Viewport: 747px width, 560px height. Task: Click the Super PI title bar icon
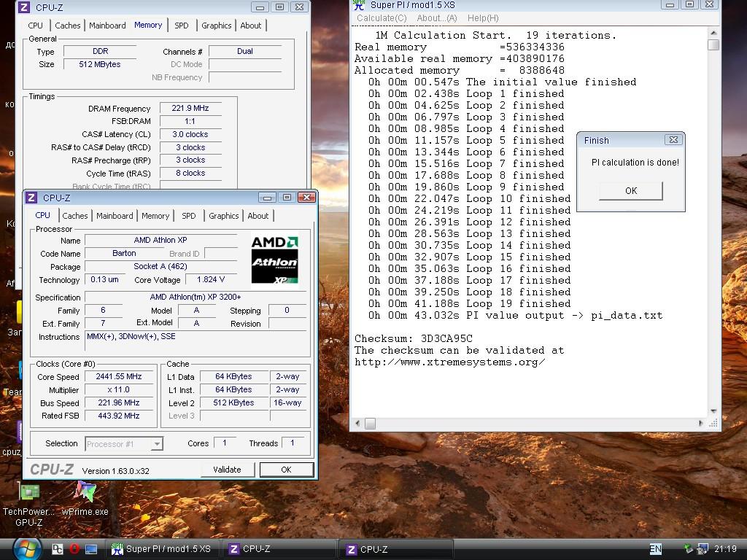[359, 5]
